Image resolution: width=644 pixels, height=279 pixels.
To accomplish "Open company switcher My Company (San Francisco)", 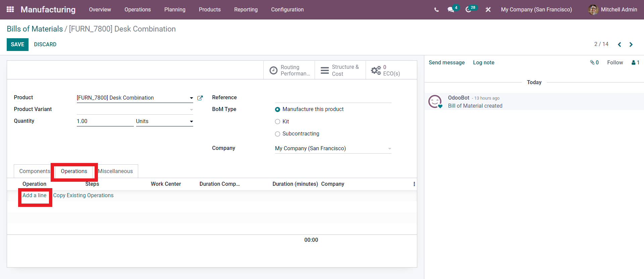I will pos(536,10).
